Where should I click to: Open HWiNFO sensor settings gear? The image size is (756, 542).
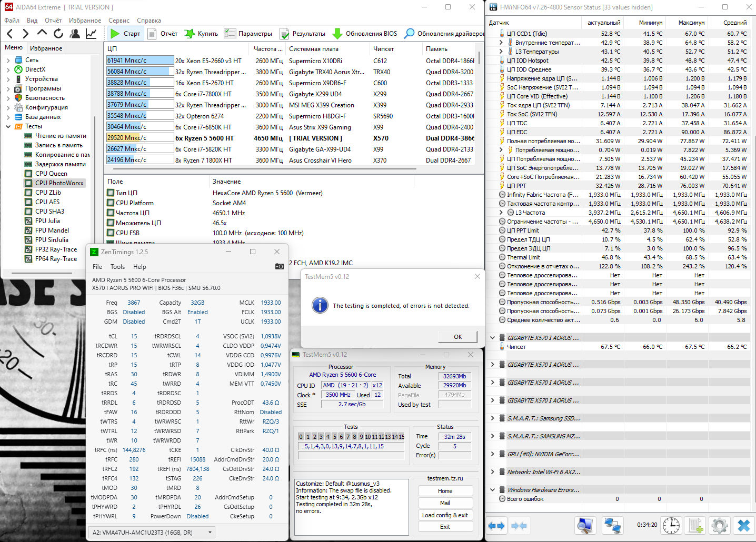tap(720, 525)
